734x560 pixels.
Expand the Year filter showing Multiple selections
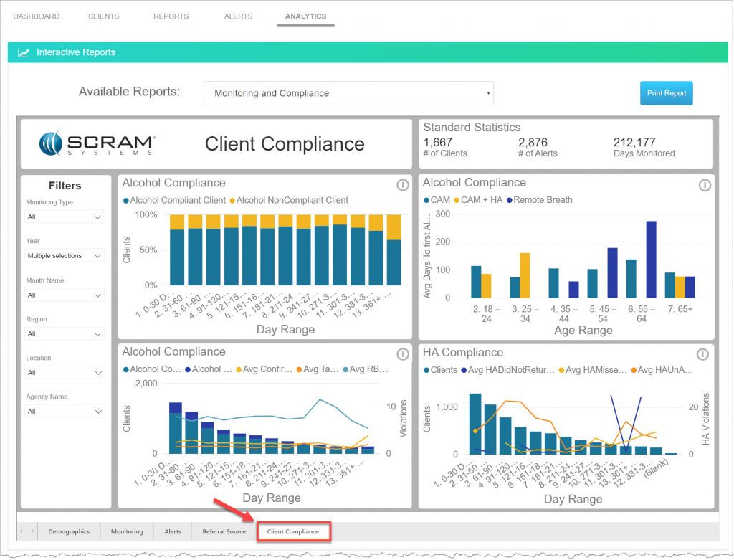(65, 255)
